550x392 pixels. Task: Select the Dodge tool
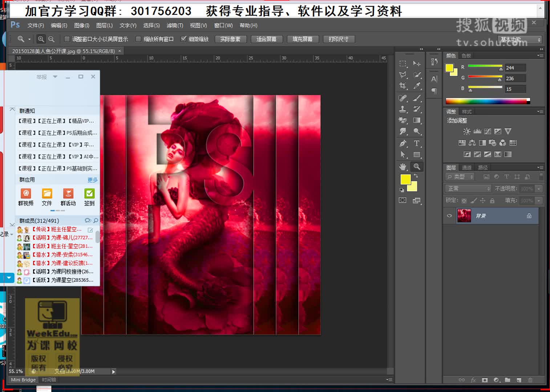click(x=417, y=131)
